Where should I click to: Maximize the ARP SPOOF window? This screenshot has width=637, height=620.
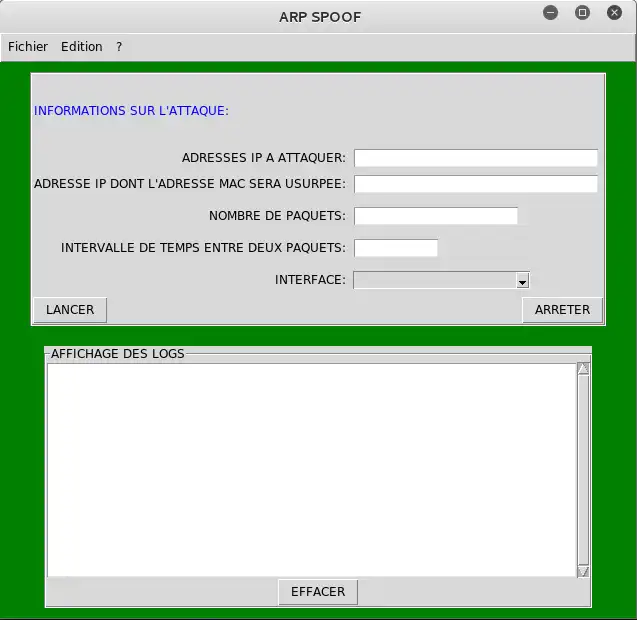coord(583,13)
